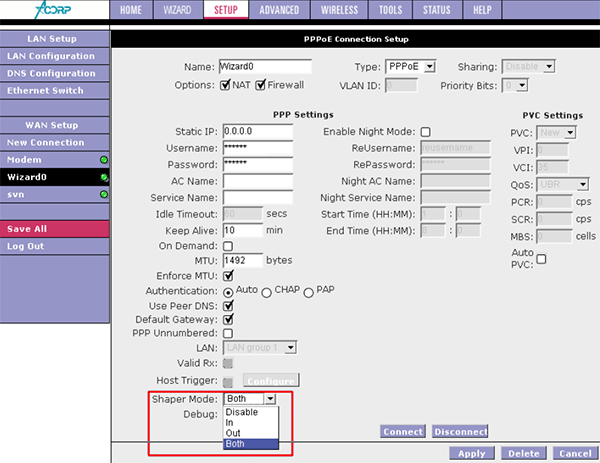Open the WIRELESS tab

pos(339,10)
